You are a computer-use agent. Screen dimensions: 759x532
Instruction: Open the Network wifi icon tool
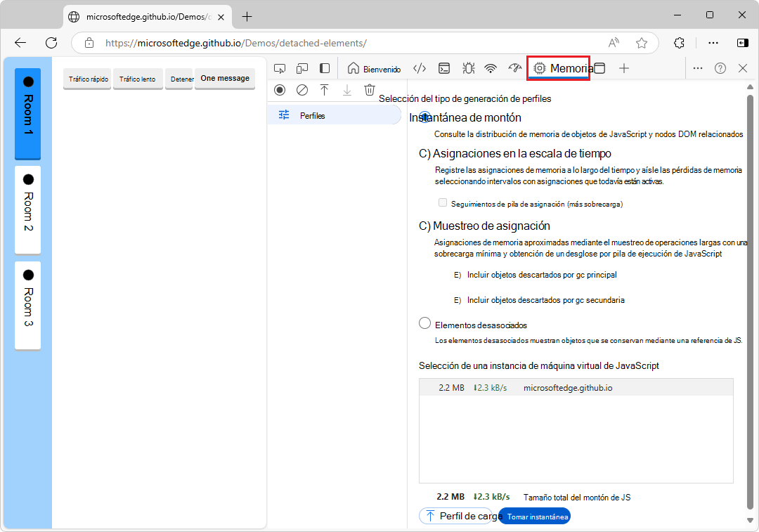(x=491, y=69)
